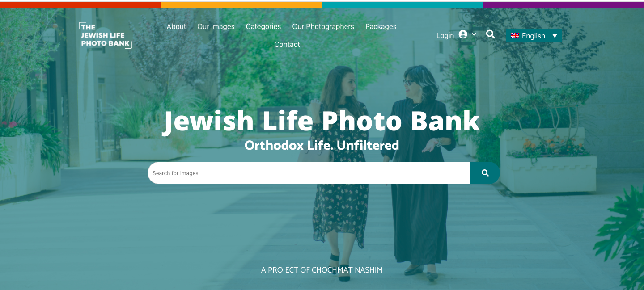Viewport: 644px width, 290px height.
Task: Open the Contact page link
Action: (x=287, y=44)
